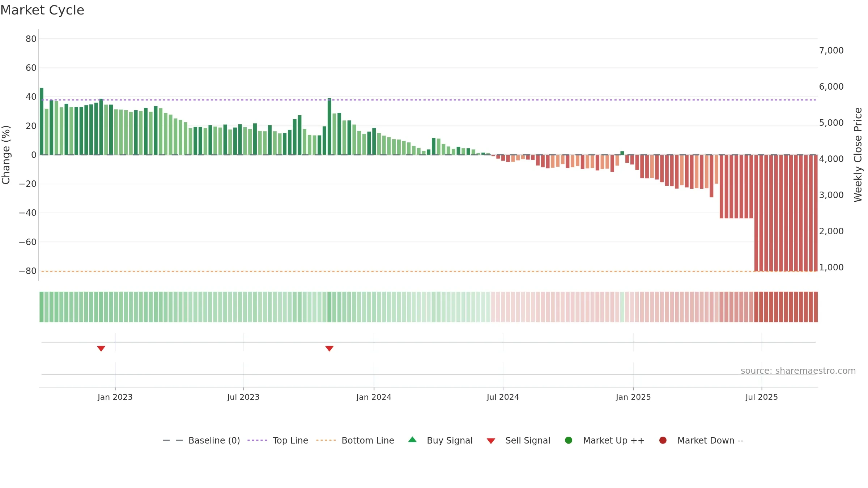Image resolution: width=868 pixels, height=488 pixels.
Task: Toggle the Top Line legend label
Action: (x=290, y=440)
